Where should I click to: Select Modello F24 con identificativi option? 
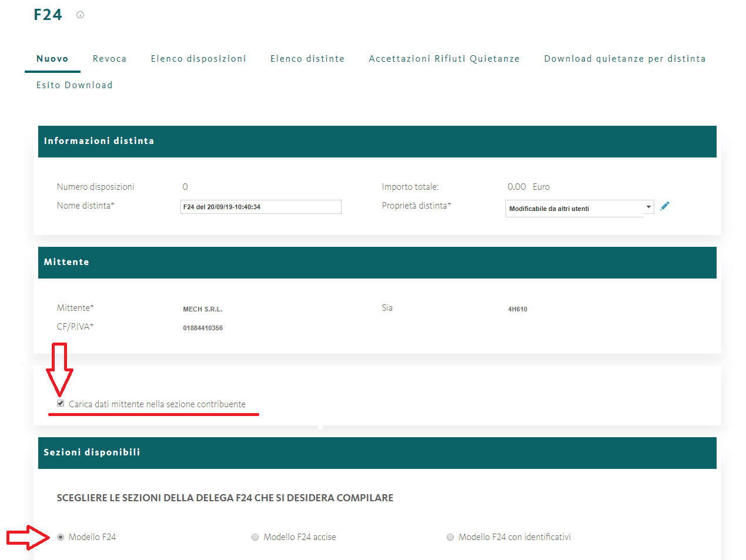[450, 537]
